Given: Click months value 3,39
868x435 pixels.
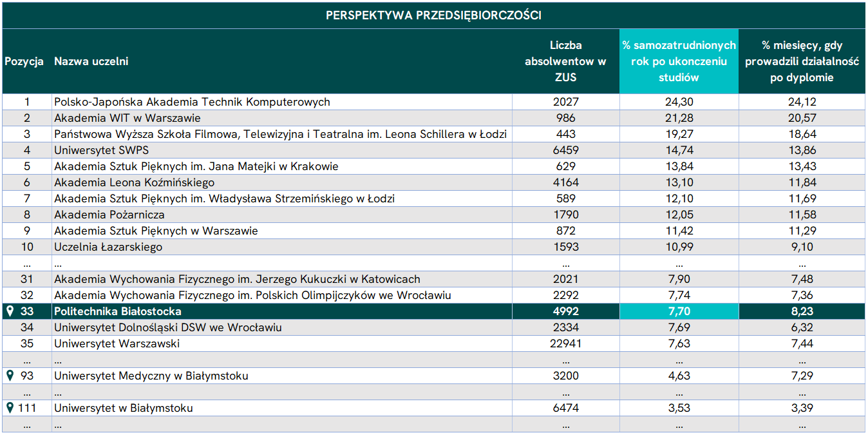Looking at the screenshot, I should 802,408.
